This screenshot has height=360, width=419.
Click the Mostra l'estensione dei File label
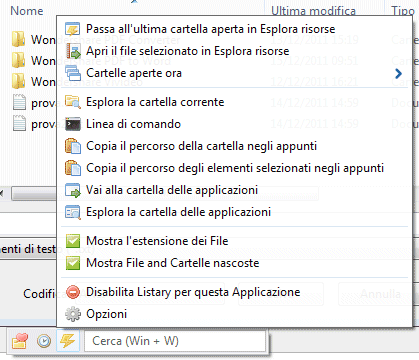[x=157, y=241]
